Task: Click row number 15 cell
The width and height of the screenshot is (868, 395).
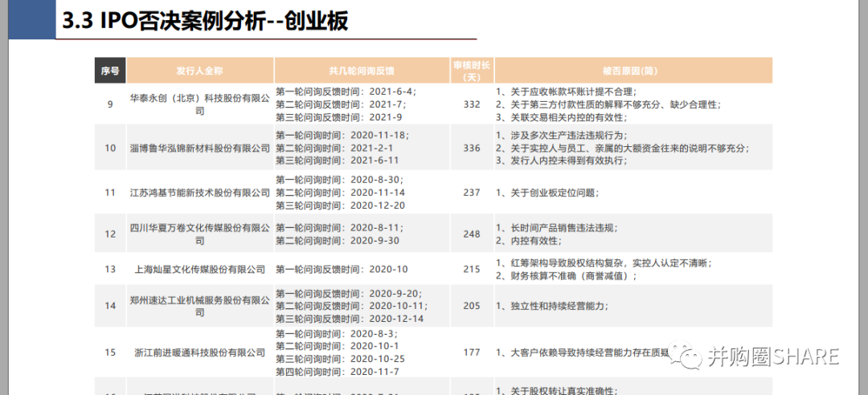Action: point(110,352)
